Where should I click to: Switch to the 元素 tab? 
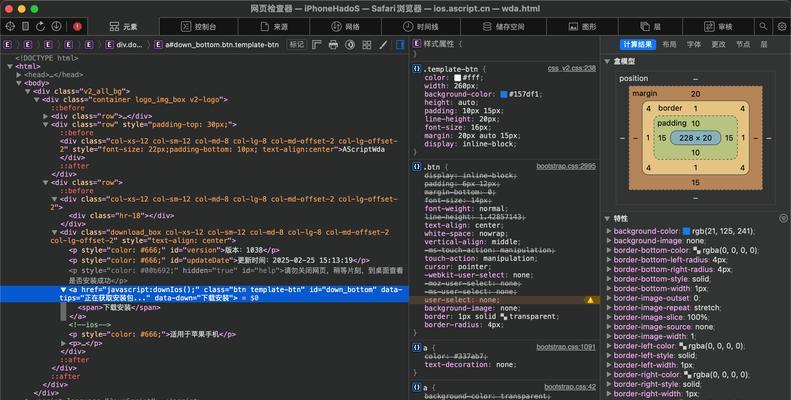click(124, 26)
